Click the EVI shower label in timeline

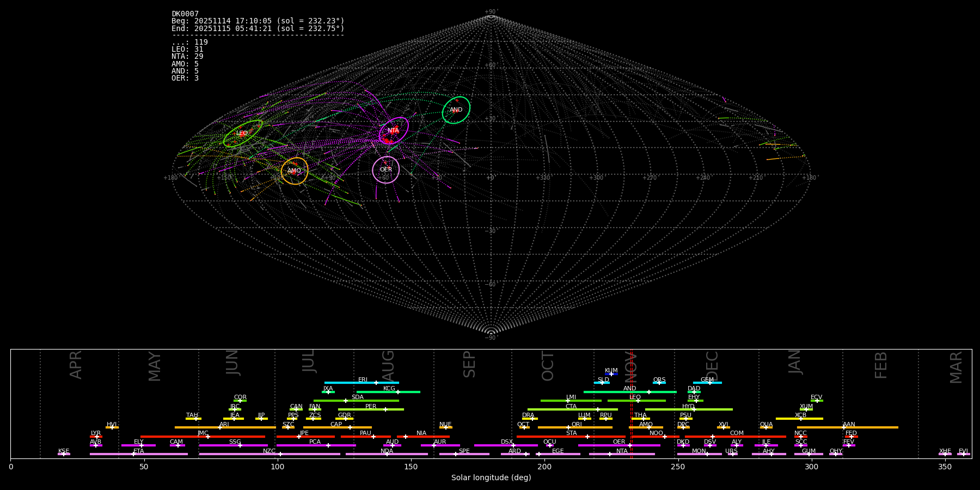click(963, 451)
